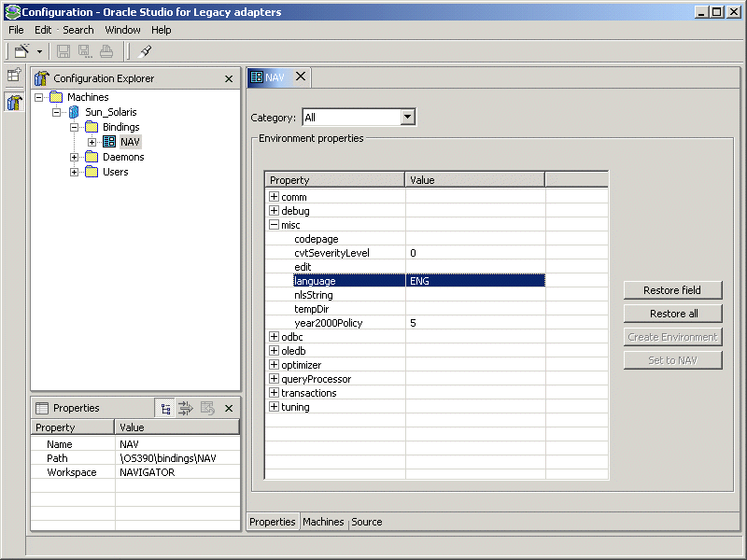
Task: Click the Save All toolbar icon
Action: click(x=85, y=51)
